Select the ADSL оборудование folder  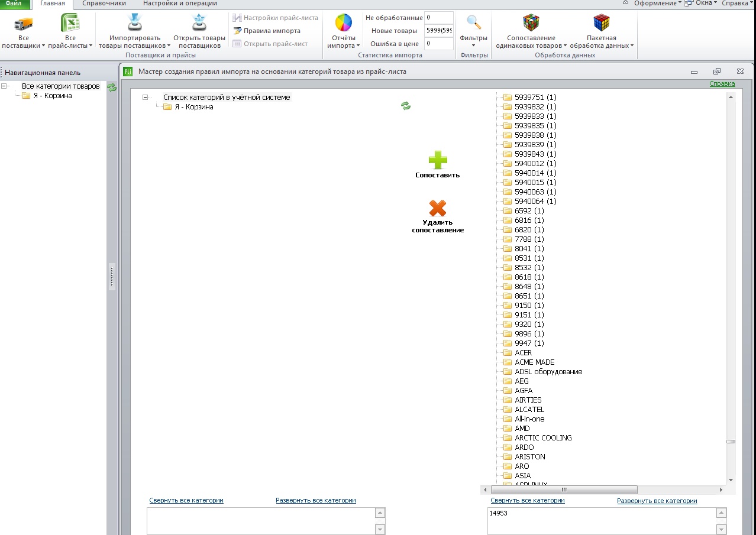pyautogui.click(x=548, y=372)
